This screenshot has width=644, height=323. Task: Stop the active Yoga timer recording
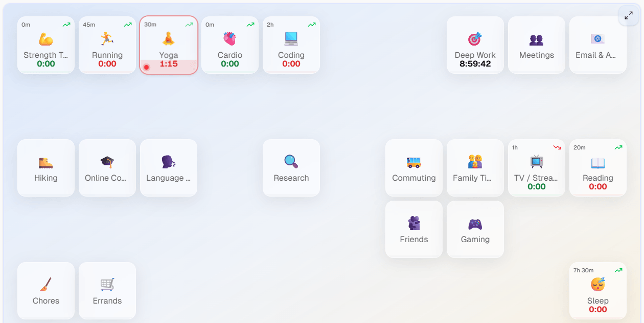(x=147, y=67)
